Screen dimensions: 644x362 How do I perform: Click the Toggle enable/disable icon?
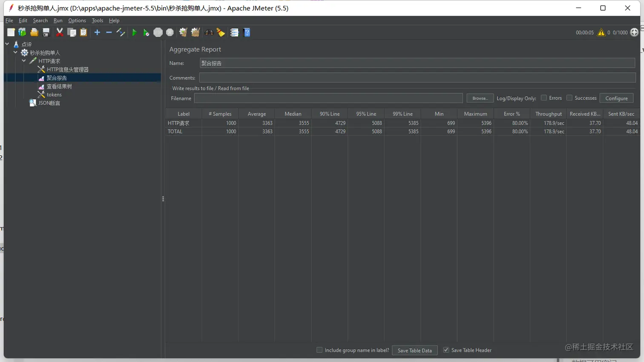pos(121,32)
